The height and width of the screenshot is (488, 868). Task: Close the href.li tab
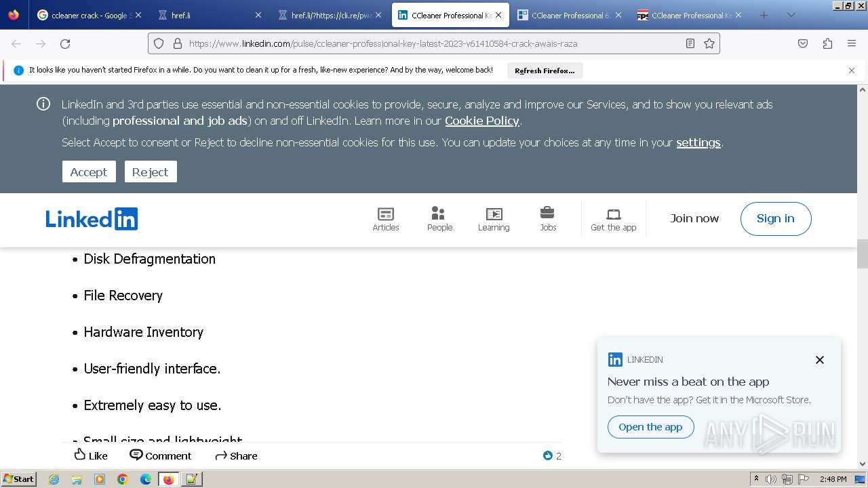pos(258,15)
